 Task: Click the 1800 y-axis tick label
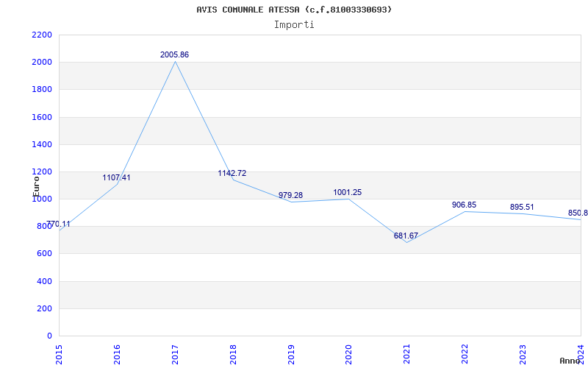click(x=42, y=90)
